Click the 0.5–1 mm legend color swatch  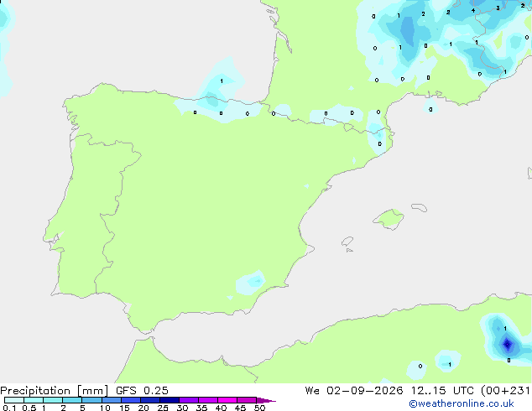point(34,400)
